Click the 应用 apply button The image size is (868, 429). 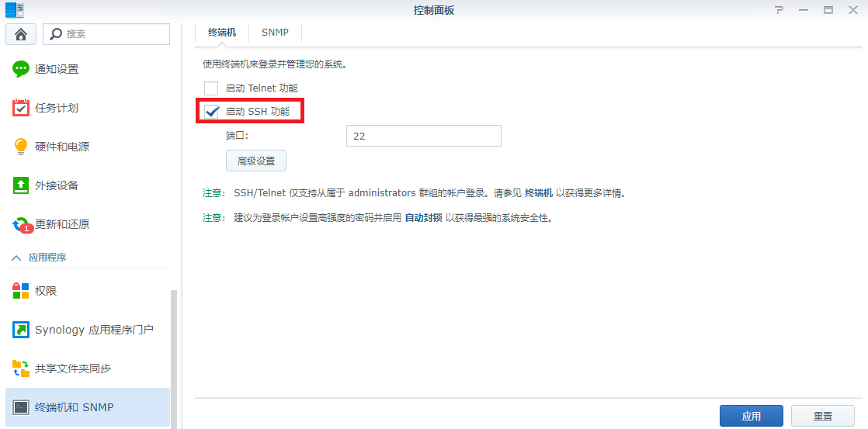[751, 416]
